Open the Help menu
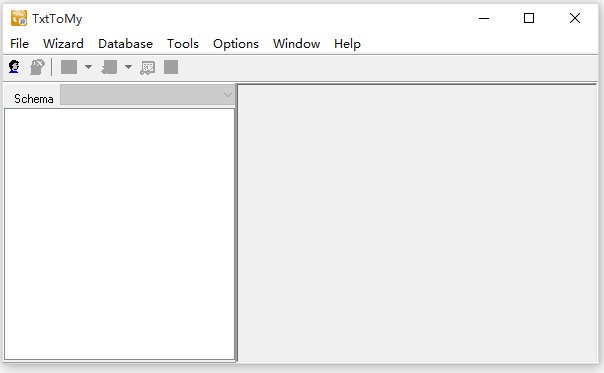The width and height of the screenshot is (604, 373). (347, 44)
